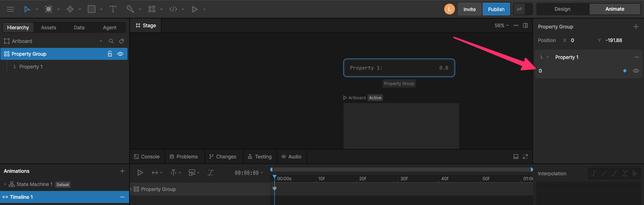Delete Timeline 1 with minus icon

coord(122,197)
